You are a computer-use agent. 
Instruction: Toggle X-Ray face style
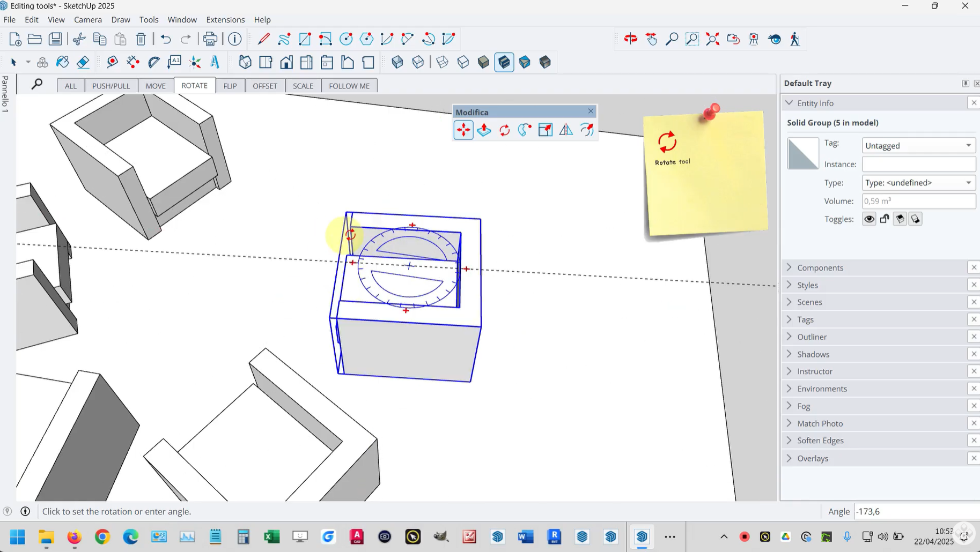click(x=397, y=62)
